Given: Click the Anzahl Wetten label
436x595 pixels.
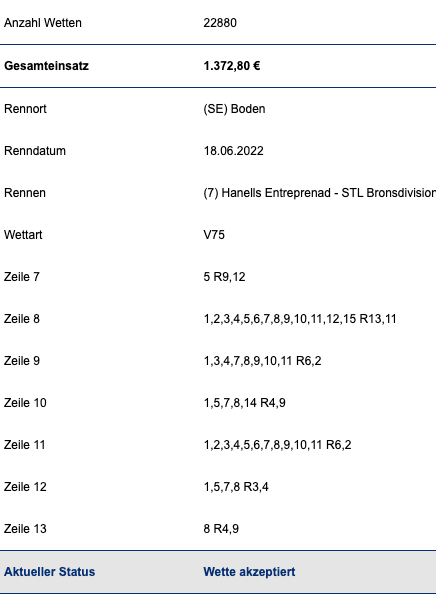Looking at the screenshot, I should [x=43, y=23].
